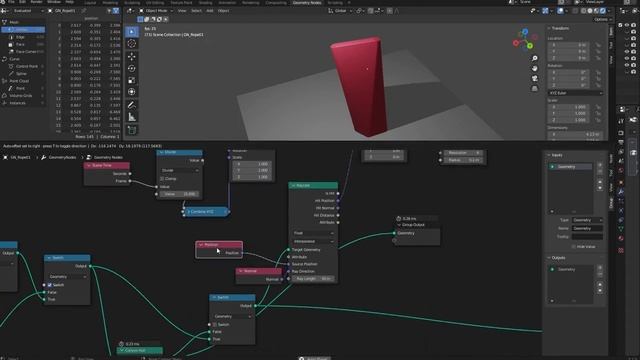640x360 pixels.
Task: Open the XYZ Euler rotation mode dropdown
Action: point(575,93)
